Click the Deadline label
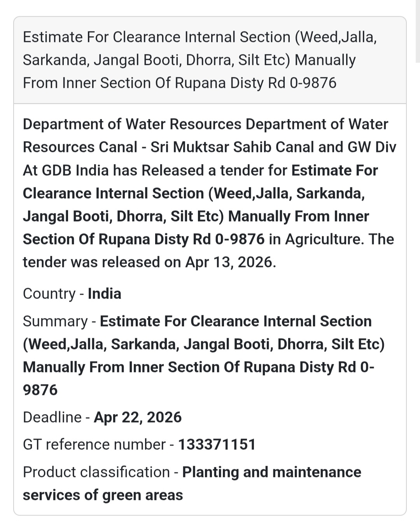This screenshot has height=521, width=420. point(52,417)
